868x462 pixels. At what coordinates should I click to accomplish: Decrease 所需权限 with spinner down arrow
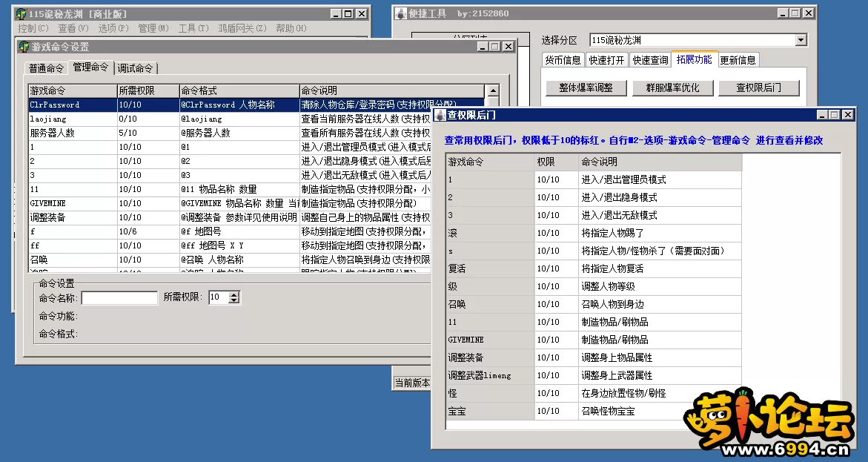[x=234, y=301]
